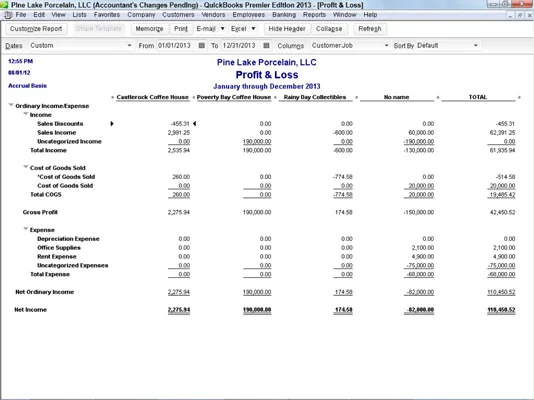
Task: Click the diamond before Castlerock Coffee House header
Action: pyautogui.click(x=112, y=97)
